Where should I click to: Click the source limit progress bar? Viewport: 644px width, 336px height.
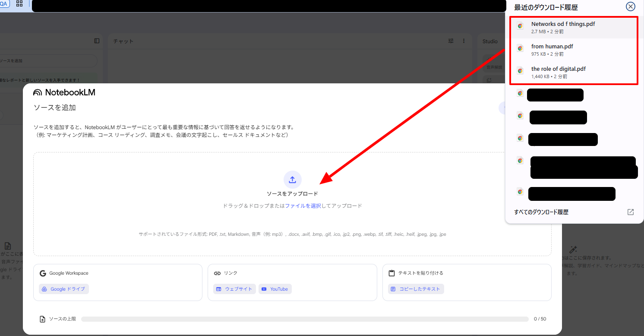click(x=305, y=319)
